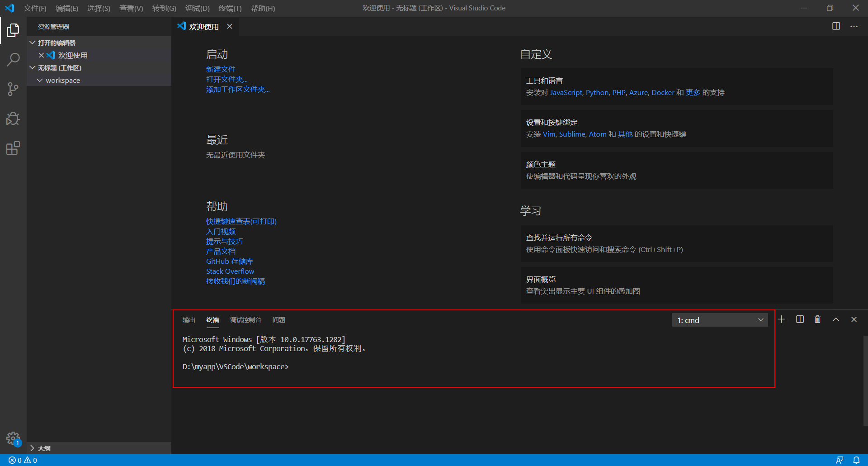Close 欢迎使用 in the open editors list
The height and width of the screenshot is (466, 868).
point(41,55)
